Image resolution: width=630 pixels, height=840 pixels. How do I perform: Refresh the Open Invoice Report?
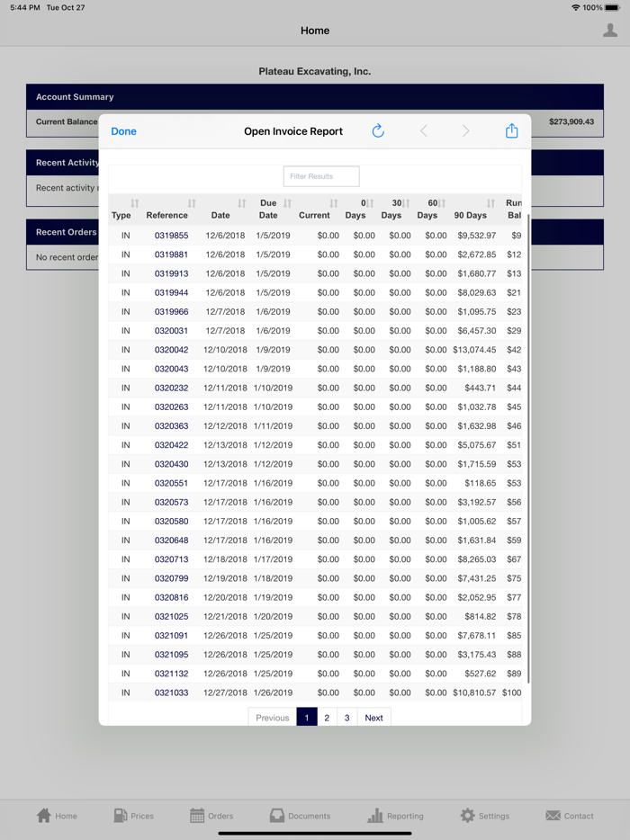[378, 130]
